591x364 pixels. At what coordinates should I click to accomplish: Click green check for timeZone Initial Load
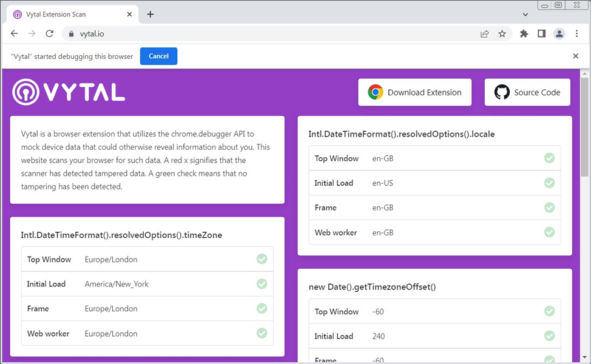(262, 284)
